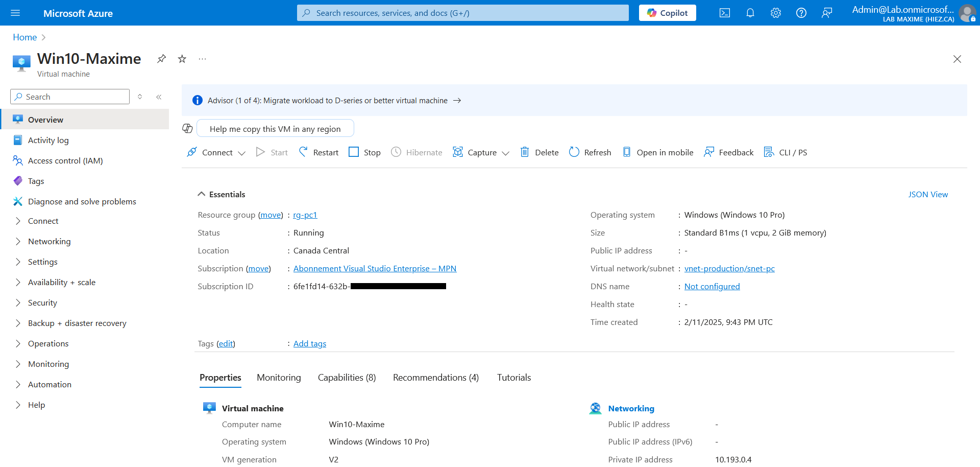Screen dimensions: 980x467
Task: Restart the virtual machine
Action: coord(318,152)
